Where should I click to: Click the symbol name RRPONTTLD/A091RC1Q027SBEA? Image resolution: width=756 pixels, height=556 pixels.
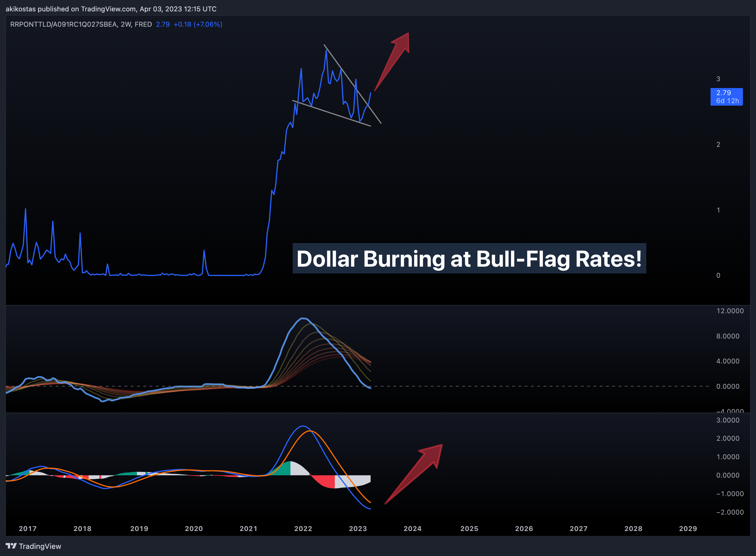[x=64, y=24]
